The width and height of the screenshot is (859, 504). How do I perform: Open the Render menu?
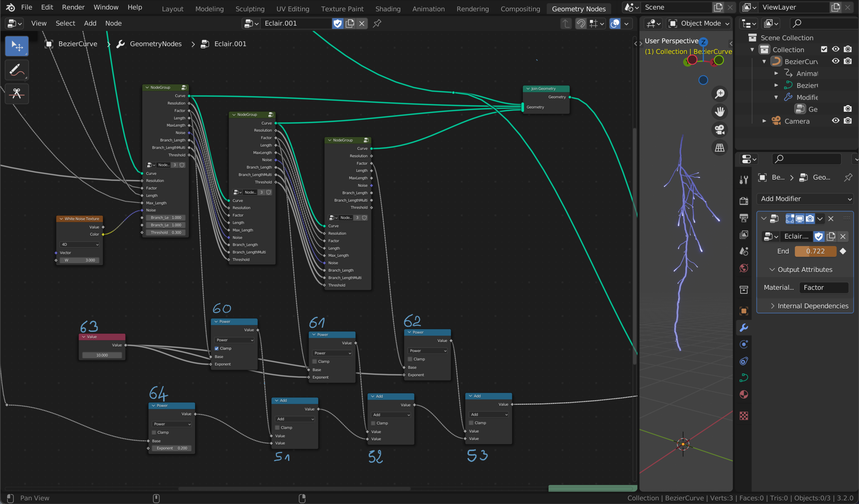click(73, 7)
